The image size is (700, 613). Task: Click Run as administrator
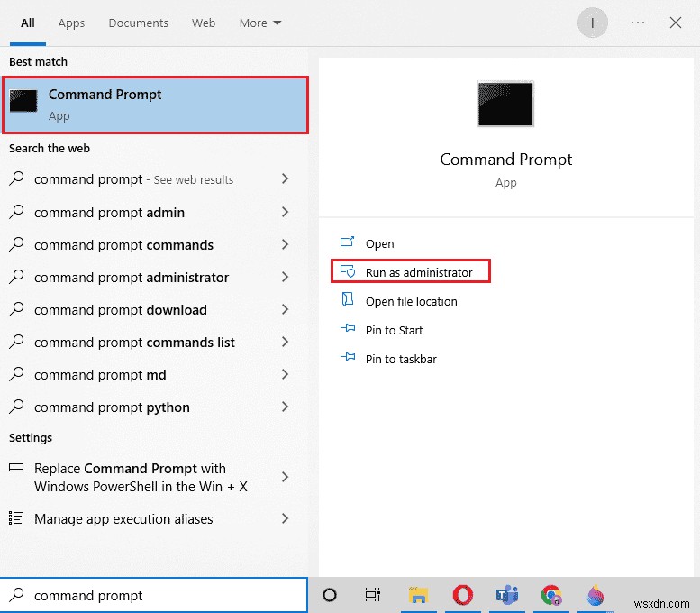pyautogui.click(x=419, y=272)
